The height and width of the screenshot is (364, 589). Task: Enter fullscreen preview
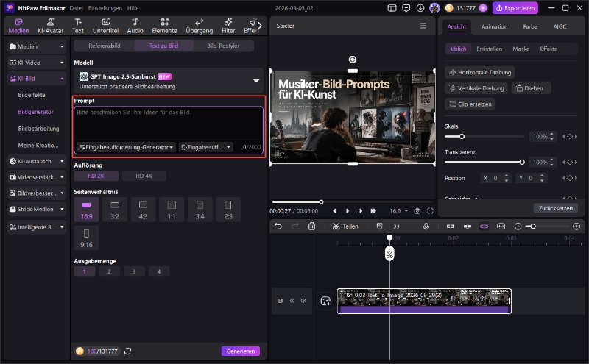tap(430, 211)
